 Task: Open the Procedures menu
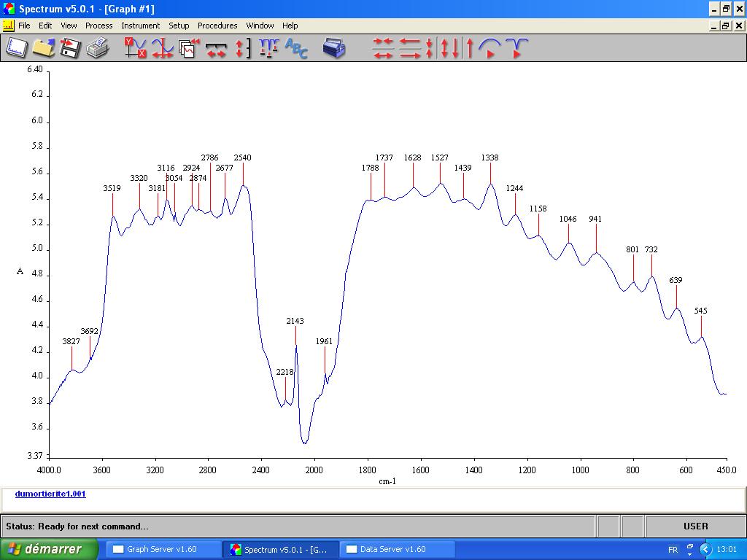pos(217,26)
